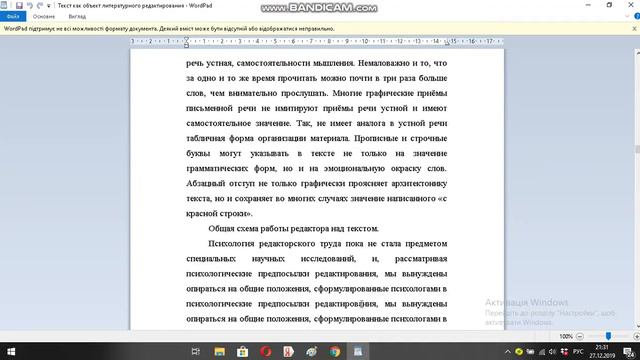Click the word 'самостоятельное' in the document
This screenshot has height=360, width=640.
(218, 123)
